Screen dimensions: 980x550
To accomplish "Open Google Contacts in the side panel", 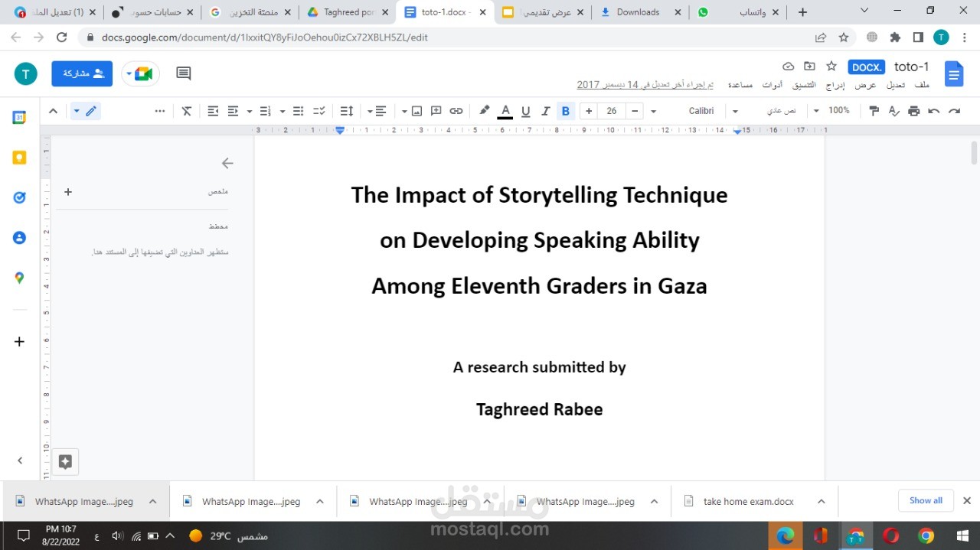I will (x=19, y=238).
